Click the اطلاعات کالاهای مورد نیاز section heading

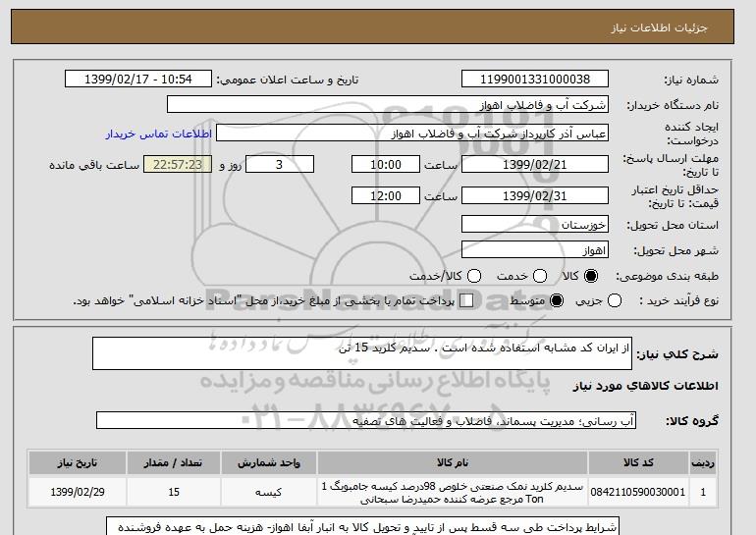tap(646, 386)
